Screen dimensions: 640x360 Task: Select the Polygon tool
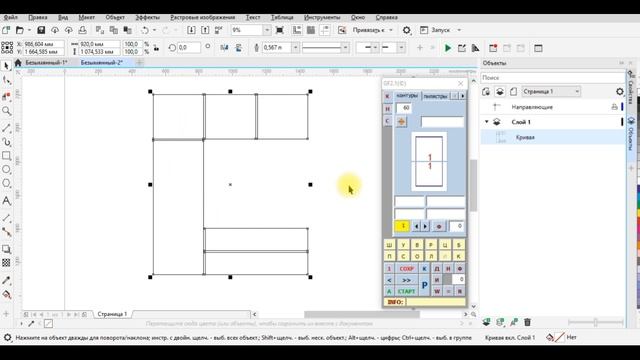coord(6,183)
